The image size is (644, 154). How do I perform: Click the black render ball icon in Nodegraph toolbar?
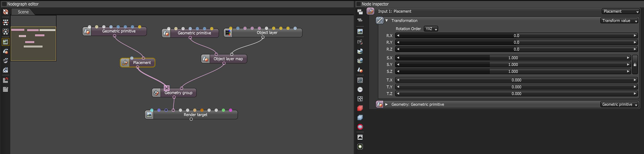click(x=5, y=61)
